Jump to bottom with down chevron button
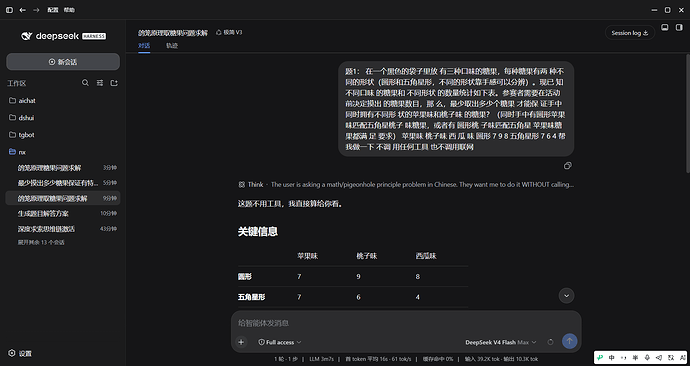This screenshot has height=366, width=690. click(566, 296)
